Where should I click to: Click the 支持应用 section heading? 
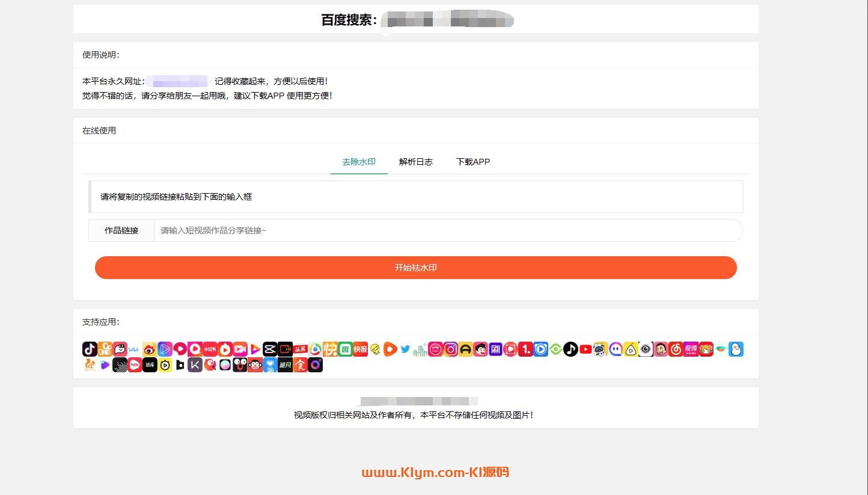pyautogui.click(x=101, y=322)
